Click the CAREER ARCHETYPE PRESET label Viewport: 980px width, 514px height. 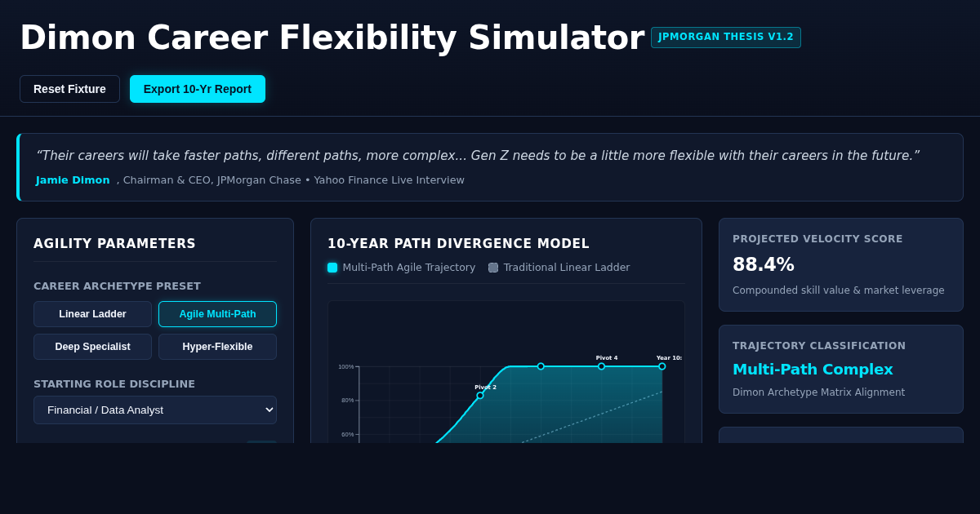117,286
